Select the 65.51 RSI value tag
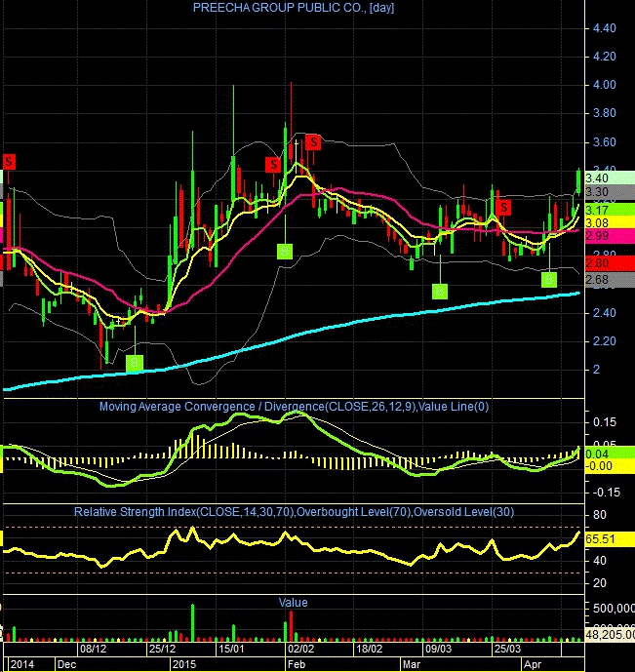 coord(610,538)
